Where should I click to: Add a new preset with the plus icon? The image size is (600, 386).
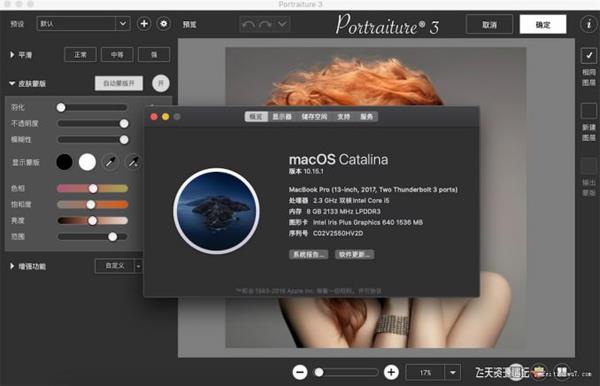pos(144,24)
